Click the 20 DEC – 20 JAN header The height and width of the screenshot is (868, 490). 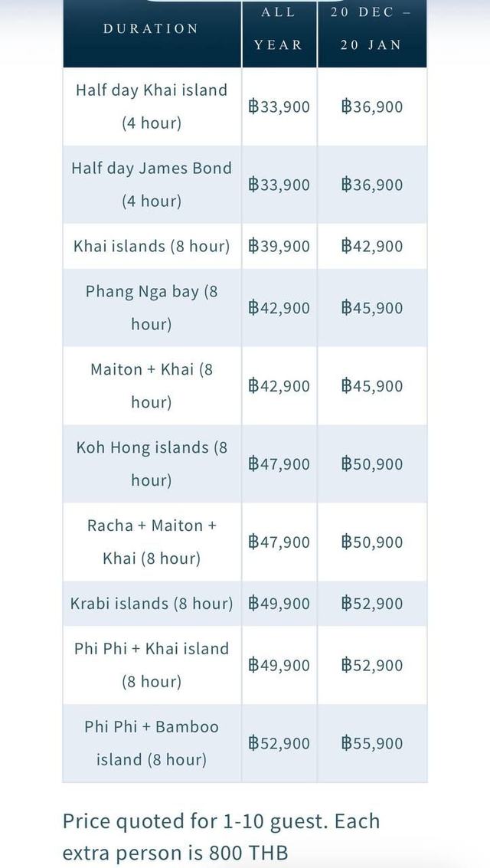tap(371, 29)
